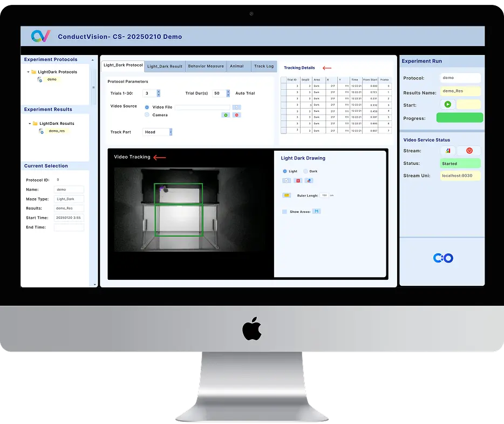504x424 pixels.
Task: Click the red delete drawing icon
Action: (297, 180)
